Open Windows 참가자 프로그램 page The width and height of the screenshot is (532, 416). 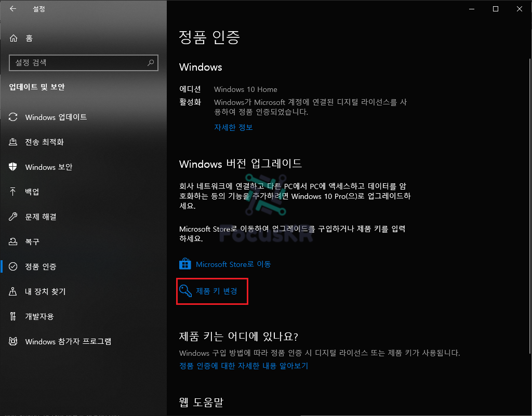83,341
